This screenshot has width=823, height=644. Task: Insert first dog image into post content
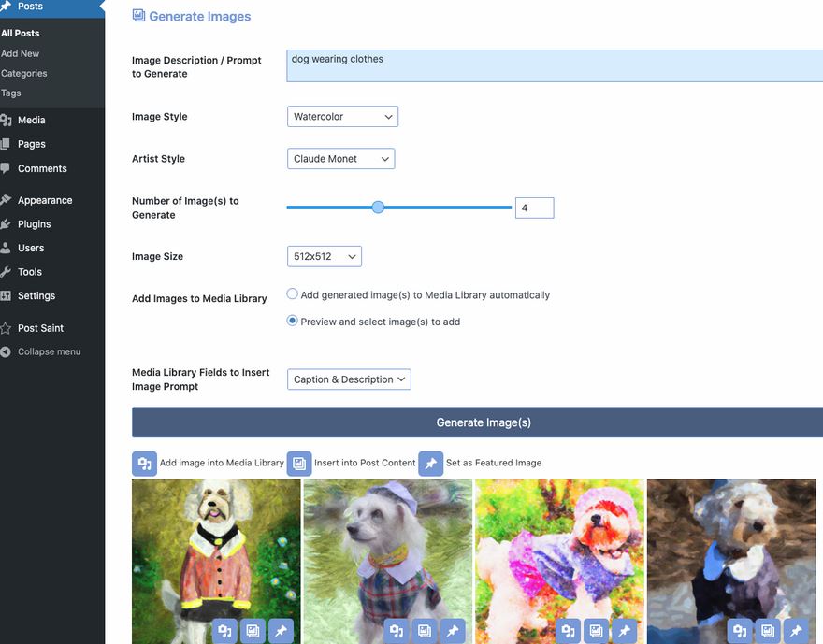253,631
